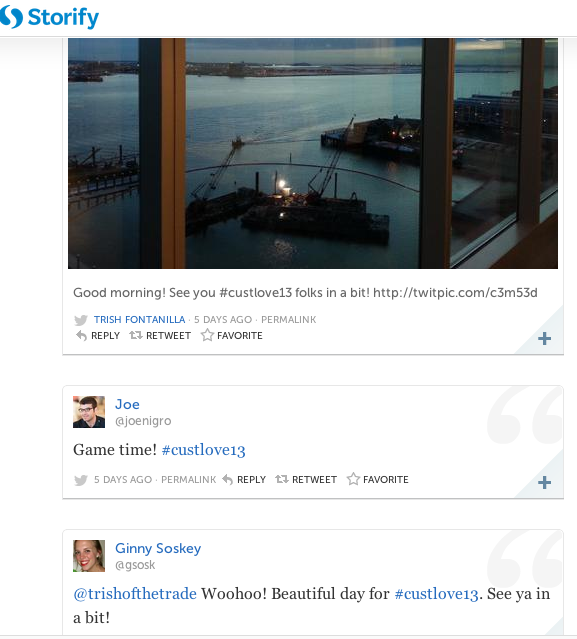The height and width of the screenshot is (639, 577).
Task: Retweet Trish Fontanilla's tweet
Action: pyautogui.click(x=160, y=335)
